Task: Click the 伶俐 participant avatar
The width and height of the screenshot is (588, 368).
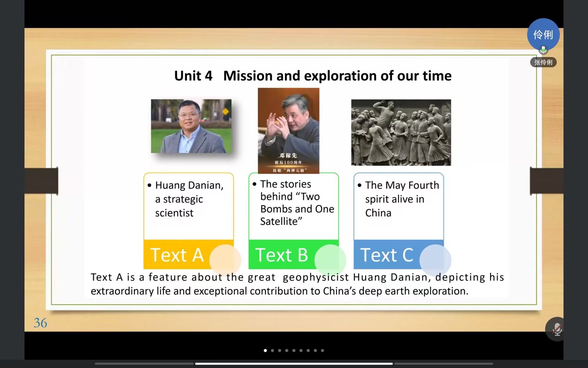Action: [543, 34]
